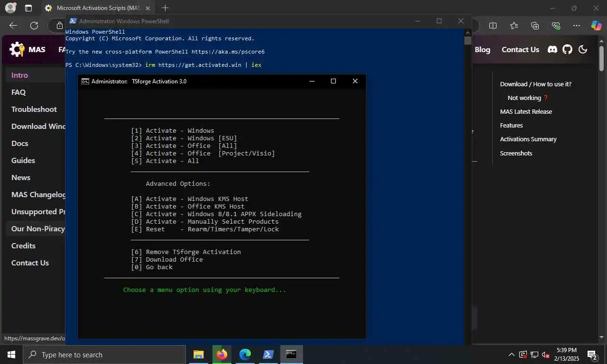Viewport: 607px width, 364px height.
Task: Toggle dark mode with the moon icon
Action: [x=583, y=49]
